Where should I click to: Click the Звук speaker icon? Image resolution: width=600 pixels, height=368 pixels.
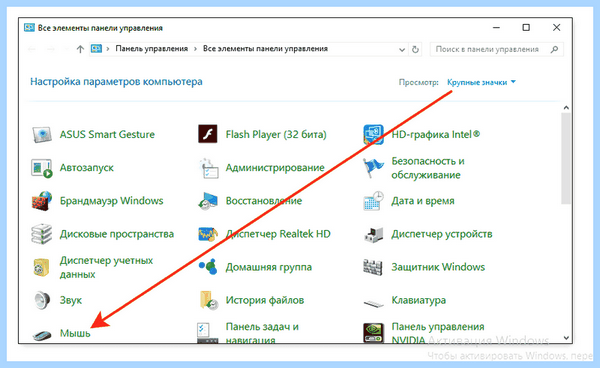tap(41, 300)
